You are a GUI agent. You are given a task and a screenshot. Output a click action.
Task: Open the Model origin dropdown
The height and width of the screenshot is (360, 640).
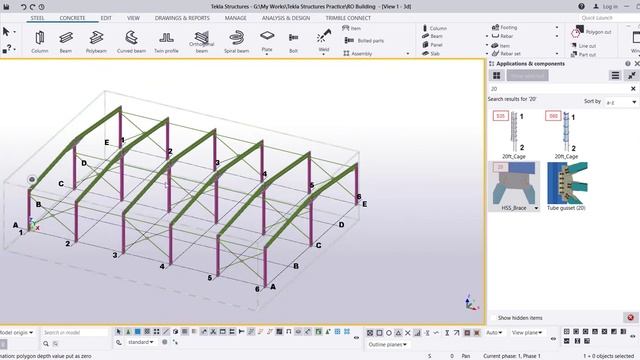click(16, 333)
